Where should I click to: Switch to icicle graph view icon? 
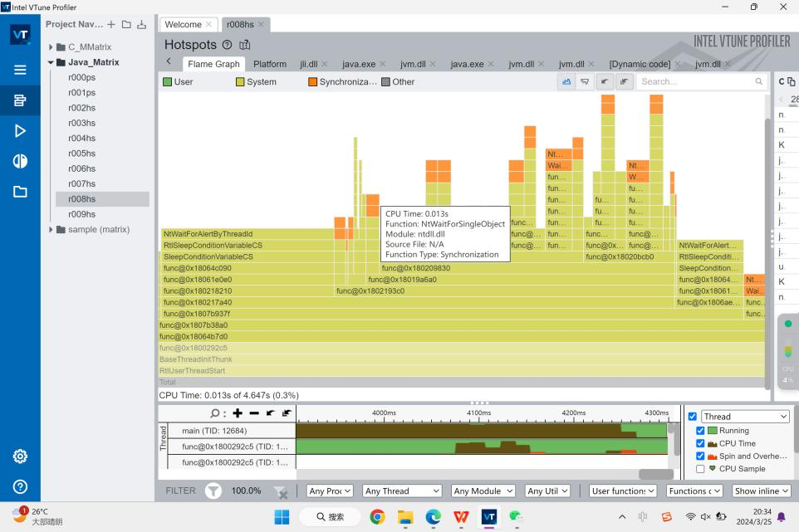coord(585,81)
